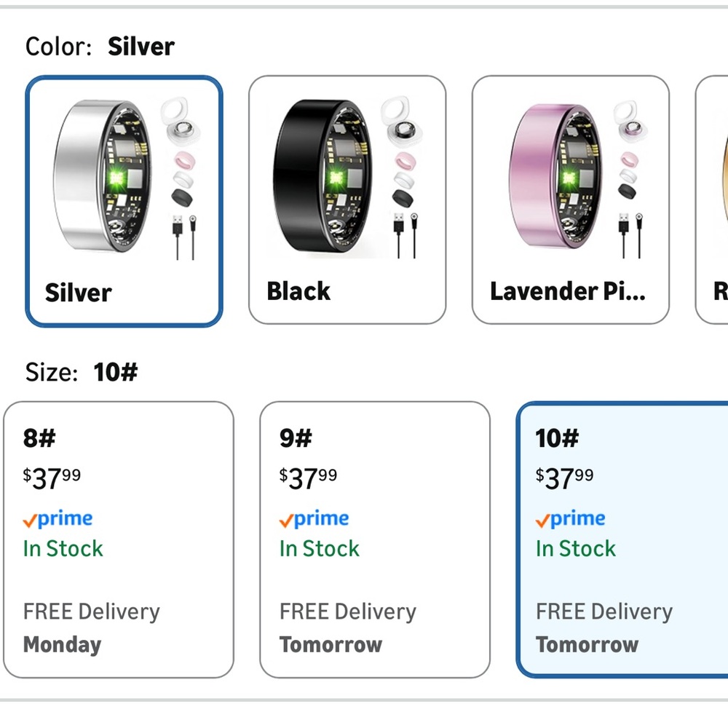Click In Stock text for size 10#
The image size is (728, 728).
(576, 548)
